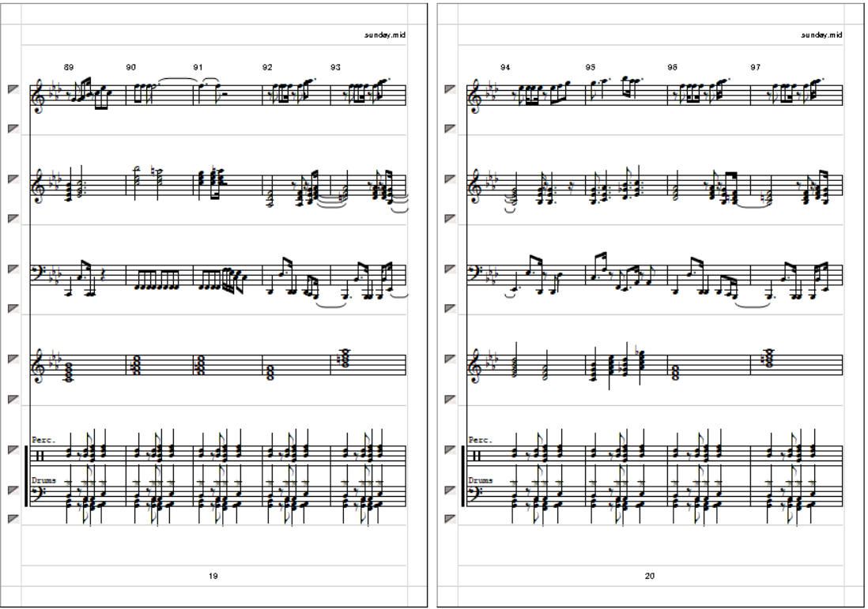Click the treble clef of page 19's second staff
Viewport: 868px width, 609px height.
tap(38, 186)
